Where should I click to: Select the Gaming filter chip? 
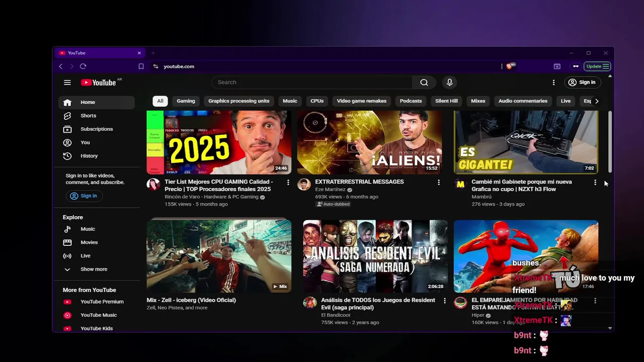pyautogui.click(x=186, y=101)
